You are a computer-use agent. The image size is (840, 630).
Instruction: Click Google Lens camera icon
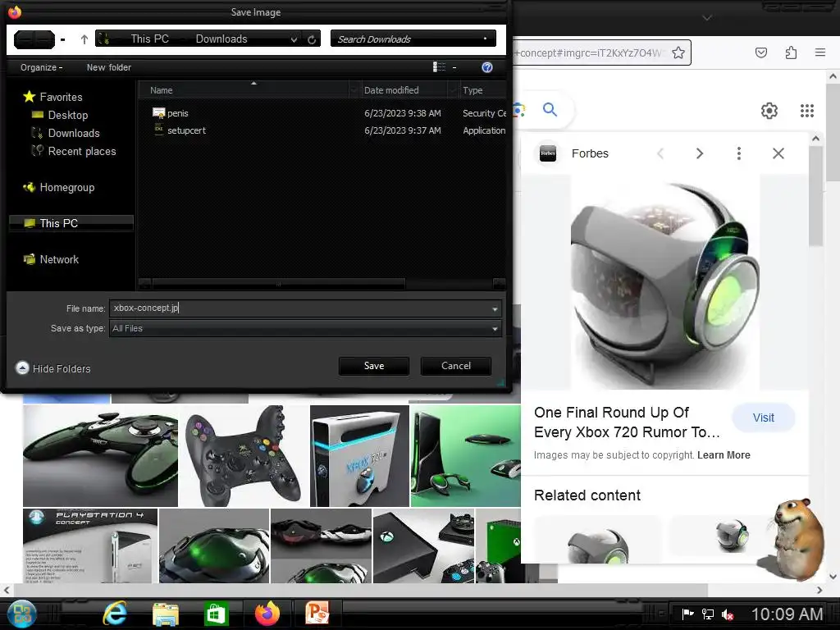coord(517,111)
